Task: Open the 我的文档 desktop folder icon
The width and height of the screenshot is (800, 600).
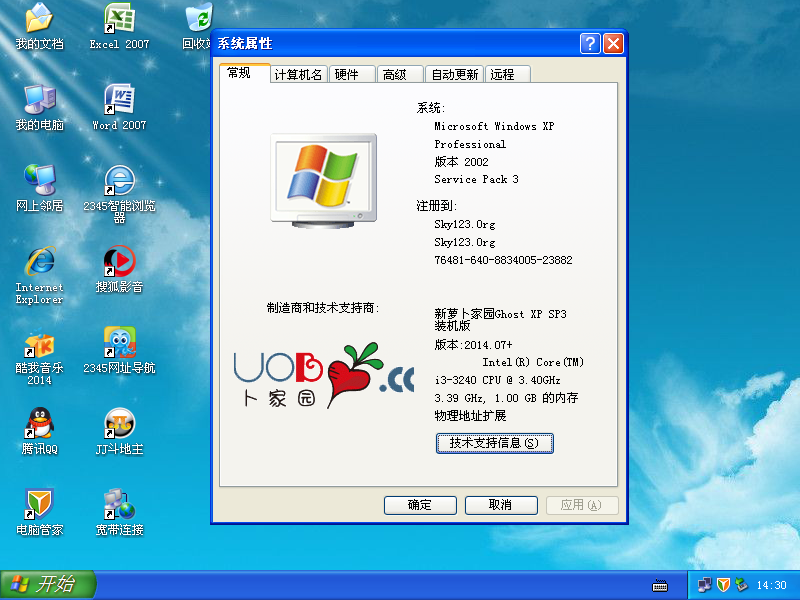Action: [x=39, y=26]
